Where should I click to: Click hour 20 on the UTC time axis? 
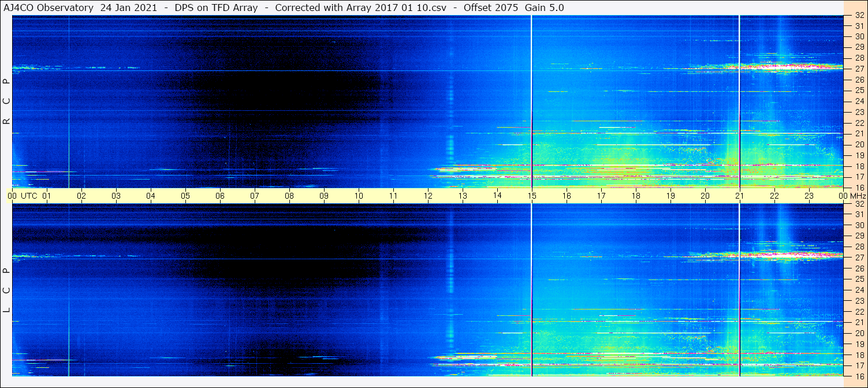point(705,196)
